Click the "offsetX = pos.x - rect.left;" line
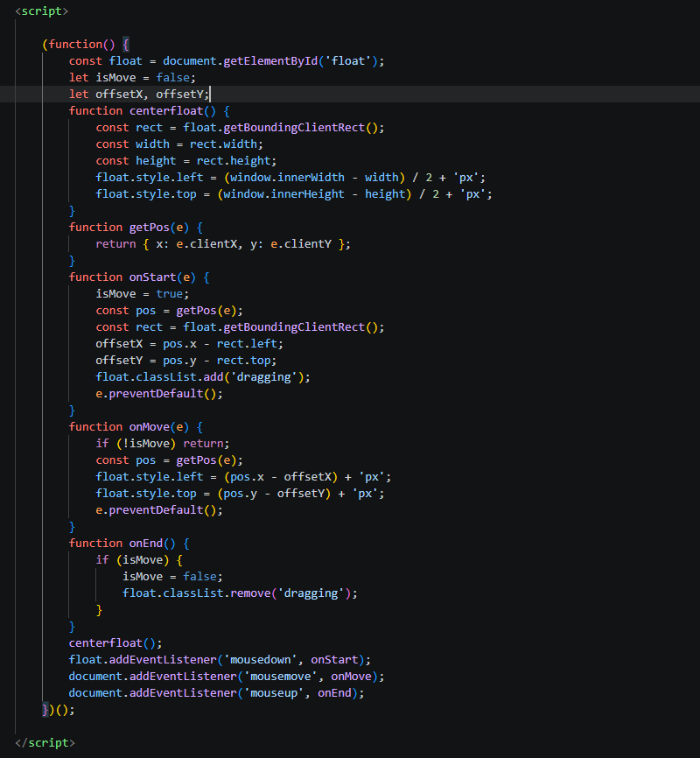 (x=190, y=344)
